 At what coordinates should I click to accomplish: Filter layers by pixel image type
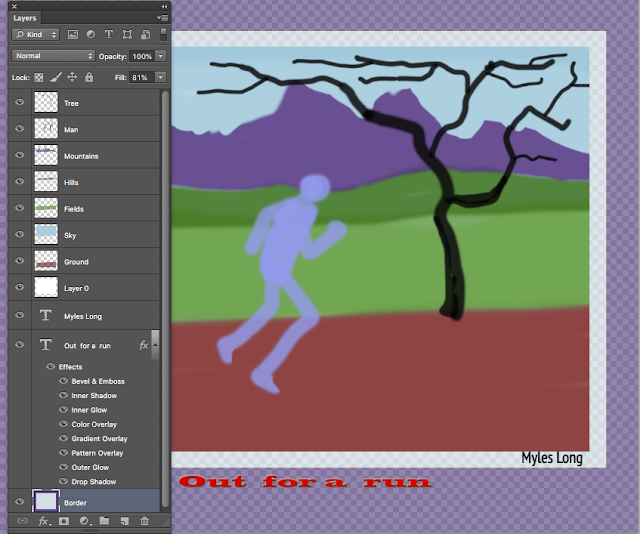(x=73, y=35)
